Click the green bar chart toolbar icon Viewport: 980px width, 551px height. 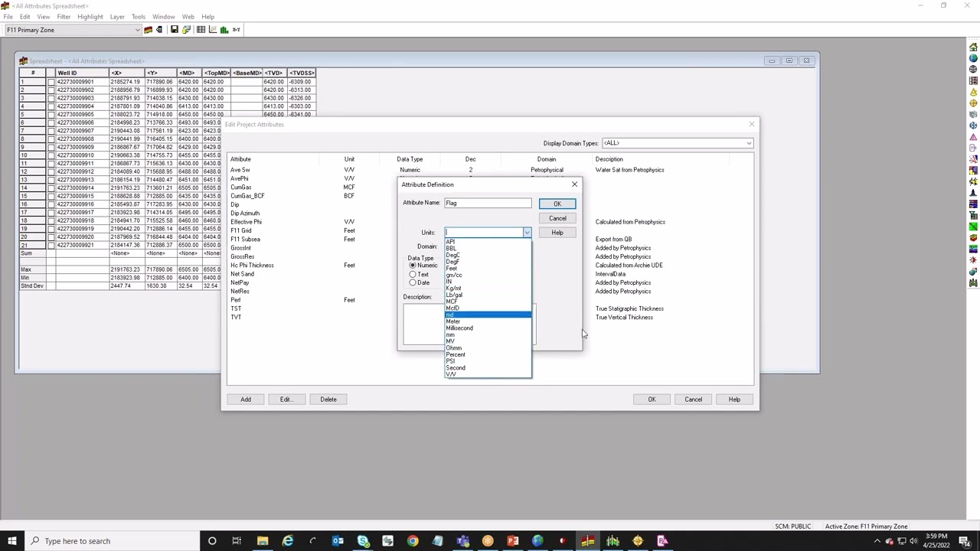coord(224,30)
